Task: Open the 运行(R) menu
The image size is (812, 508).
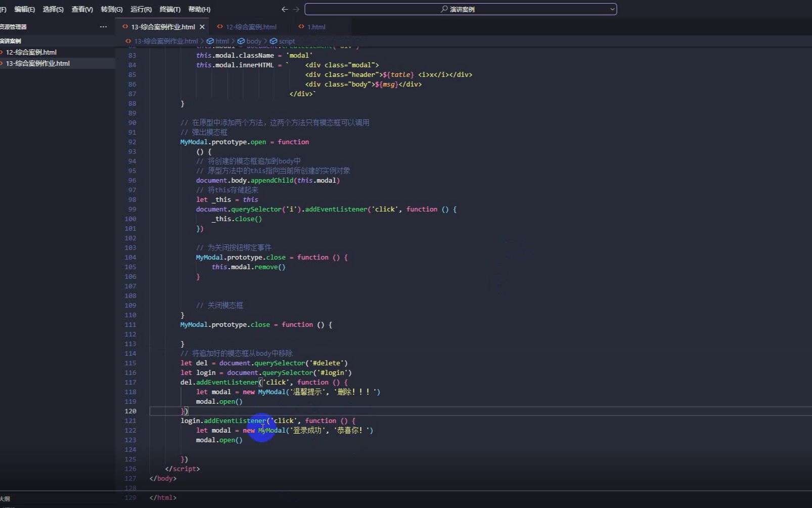Action: pos(141,9)
